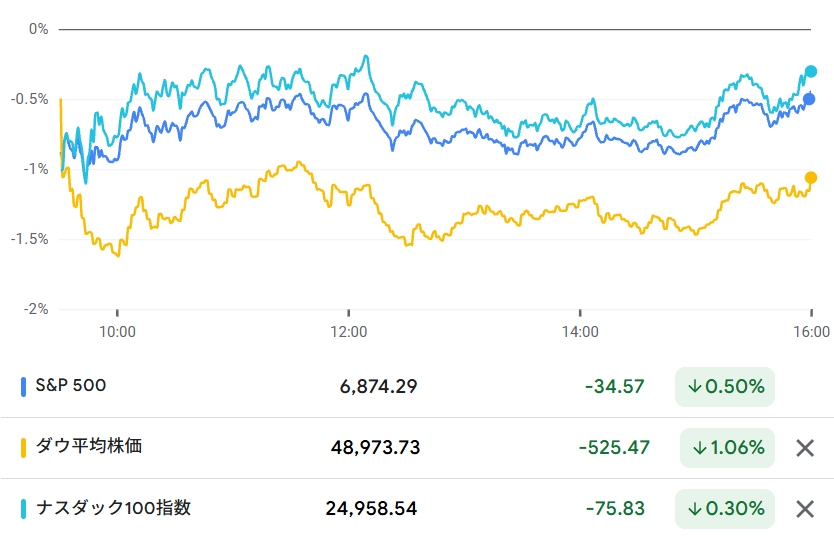The width and height of the screenshot is (834, 537).
Task: Click the S&P 500 price 6,874.29
Action: [378, 387]
